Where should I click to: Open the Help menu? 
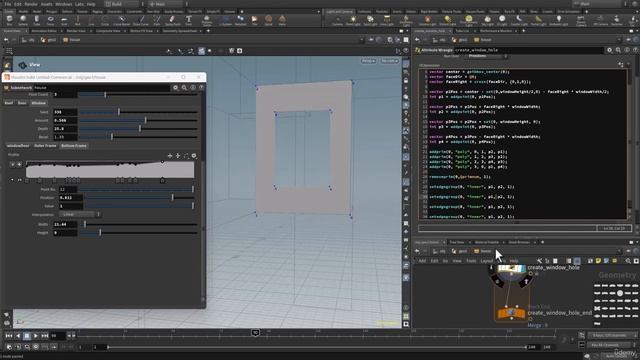pos(91,4)
